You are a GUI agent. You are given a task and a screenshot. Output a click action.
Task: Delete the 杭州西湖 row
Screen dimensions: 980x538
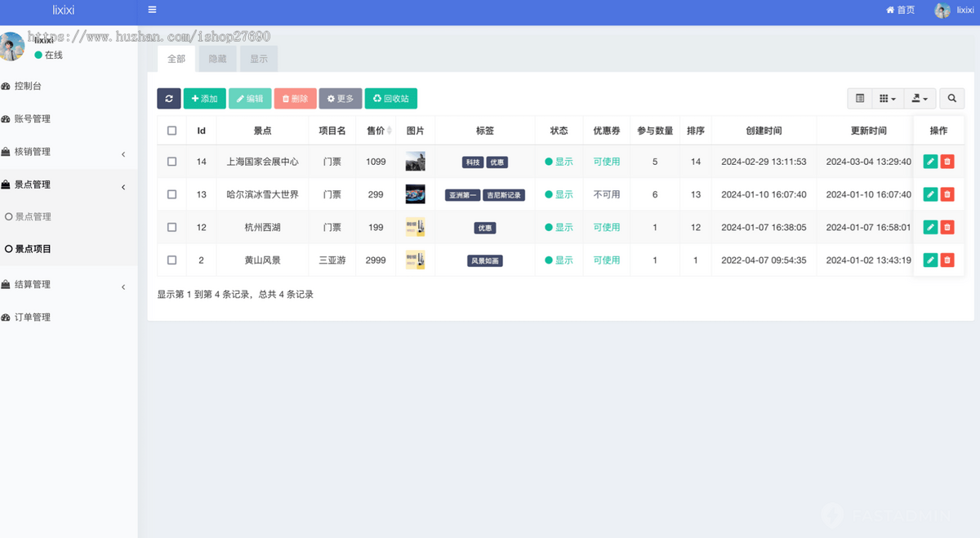(x=947, y=227)
